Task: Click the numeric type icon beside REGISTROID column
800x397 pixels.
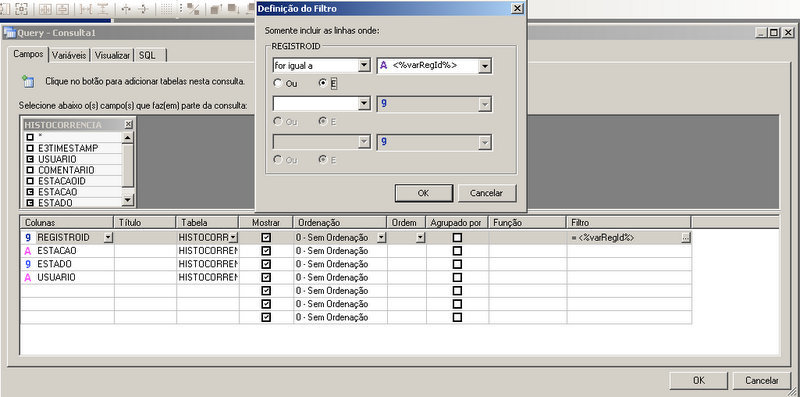Action: tap(28, 238)
